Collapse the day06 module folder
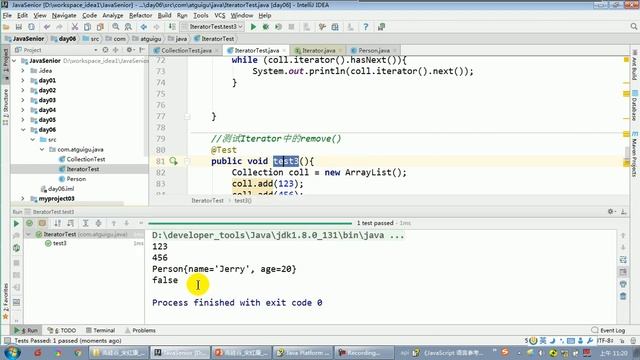640x360 pixels. [23, 129]
